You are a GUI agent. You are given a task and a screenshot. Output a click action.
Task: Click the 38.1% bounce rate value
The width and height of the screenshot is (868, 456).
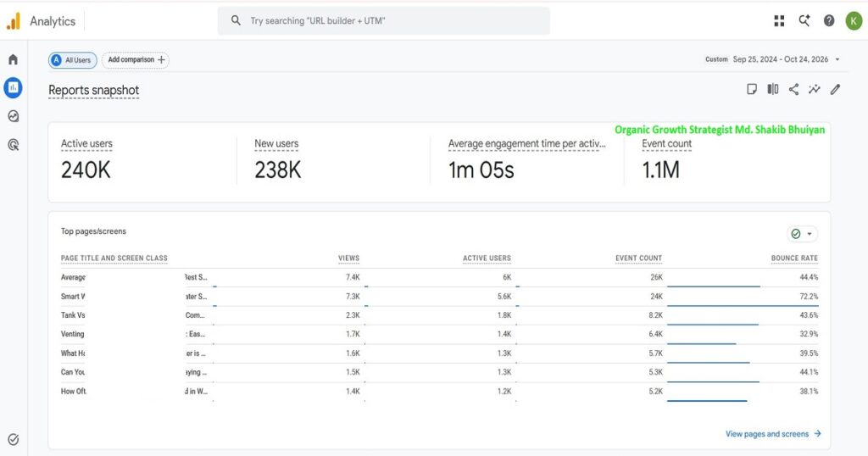point(809,392)
